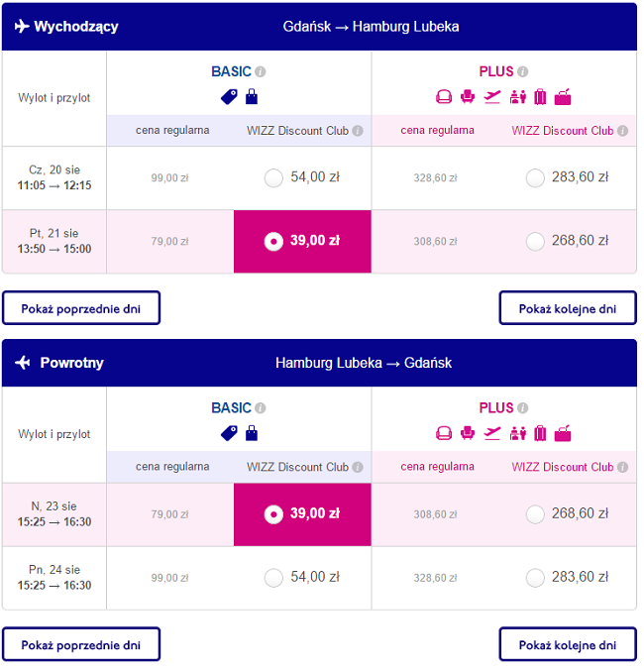Choose 268,60 zł PLUS fare for 21 sie

[x=535, y=242]
